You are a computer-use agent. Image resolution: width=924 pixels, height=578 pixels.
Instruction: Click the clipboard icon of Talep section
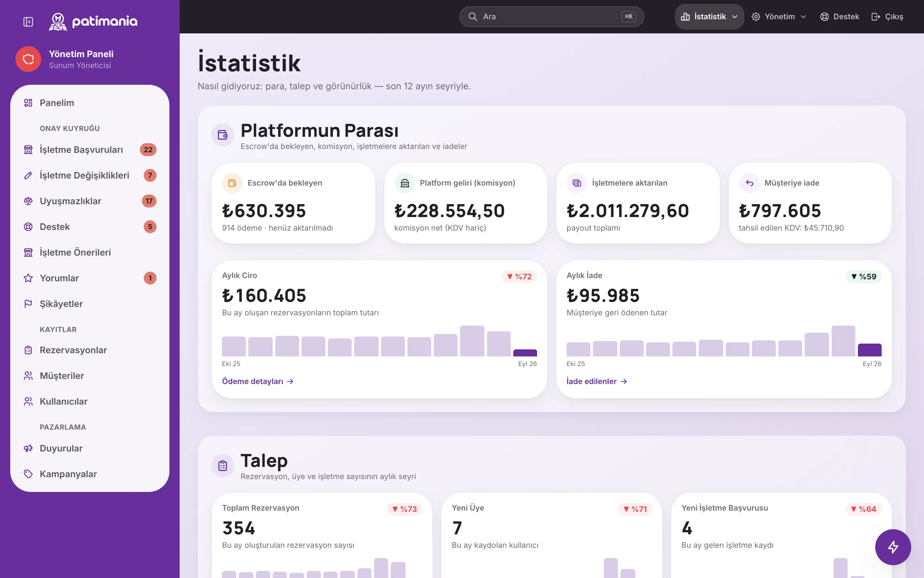[223, 465]
